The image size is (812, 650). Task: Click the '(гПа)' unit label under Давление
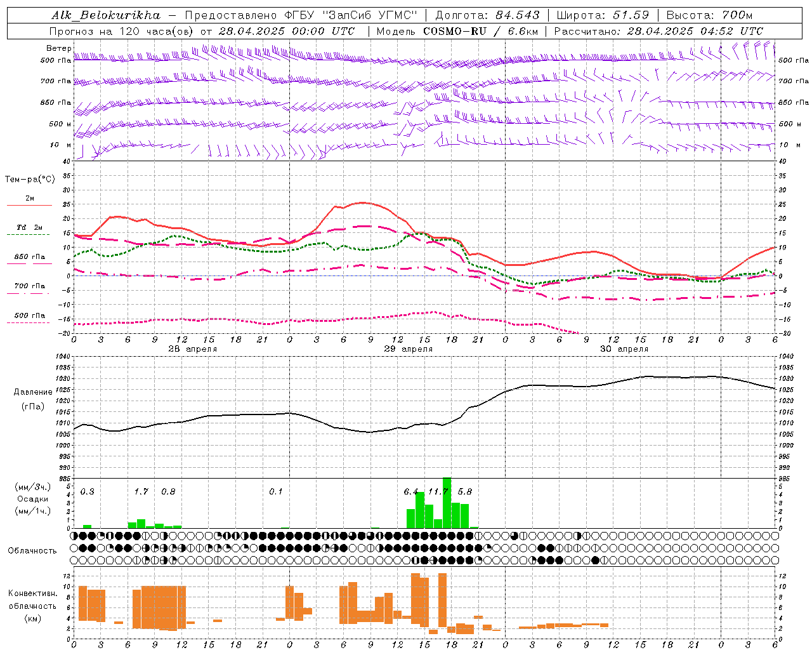tap(33, 407)
